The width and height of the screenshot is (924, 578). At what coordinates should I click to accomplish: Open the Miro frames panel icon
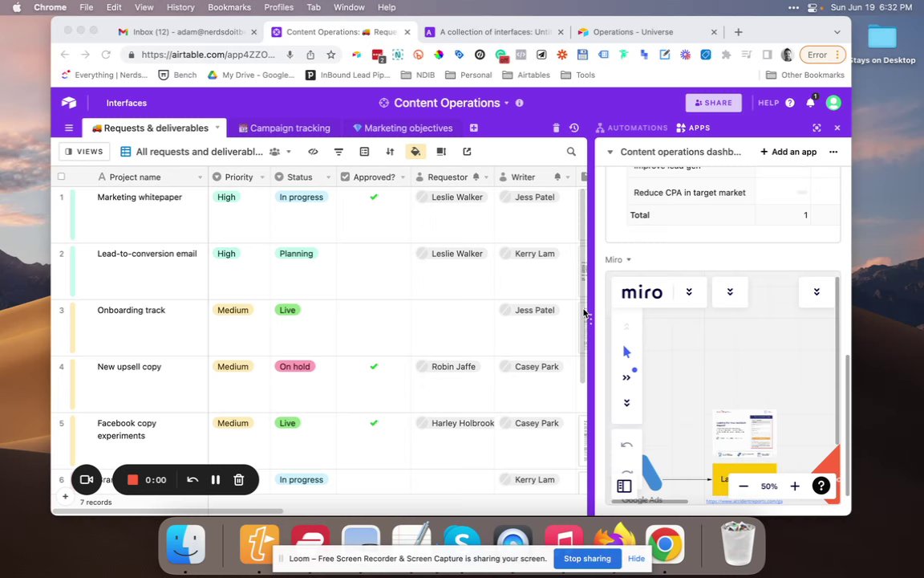tap(624, 486)
